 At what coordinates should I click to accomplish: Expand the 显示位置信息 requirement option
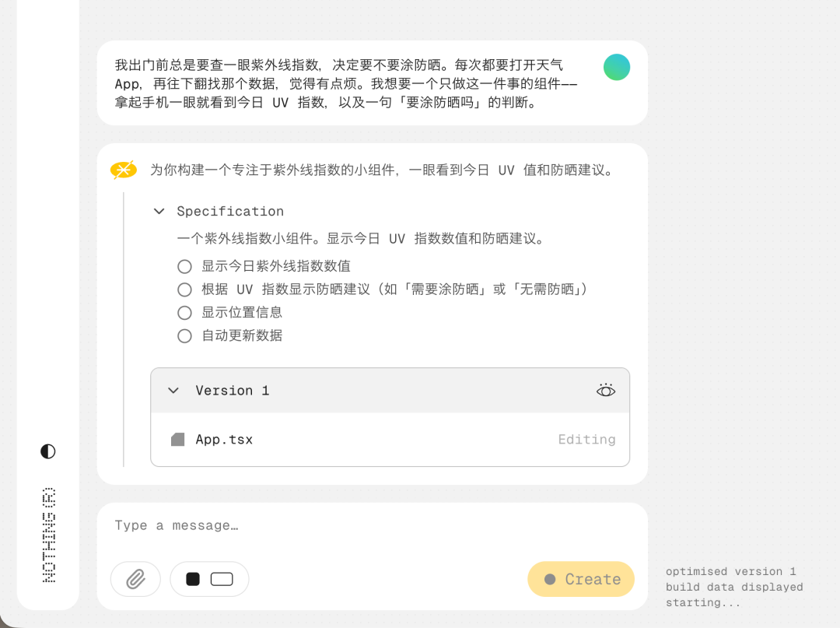(184, 313)
